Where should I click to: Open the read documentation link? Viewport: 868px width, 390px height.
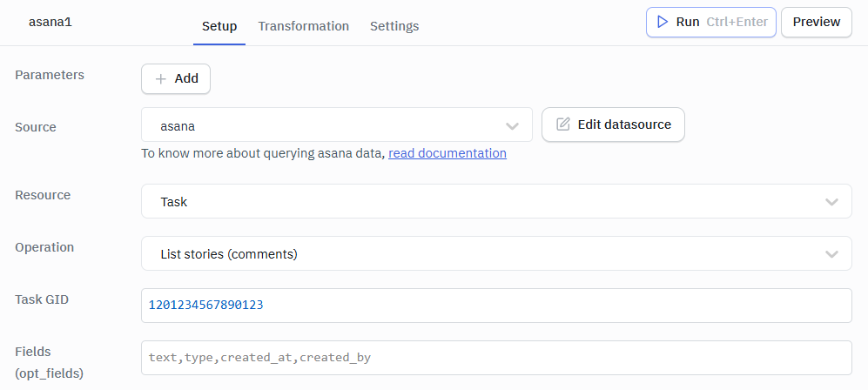tap(447, 153)
